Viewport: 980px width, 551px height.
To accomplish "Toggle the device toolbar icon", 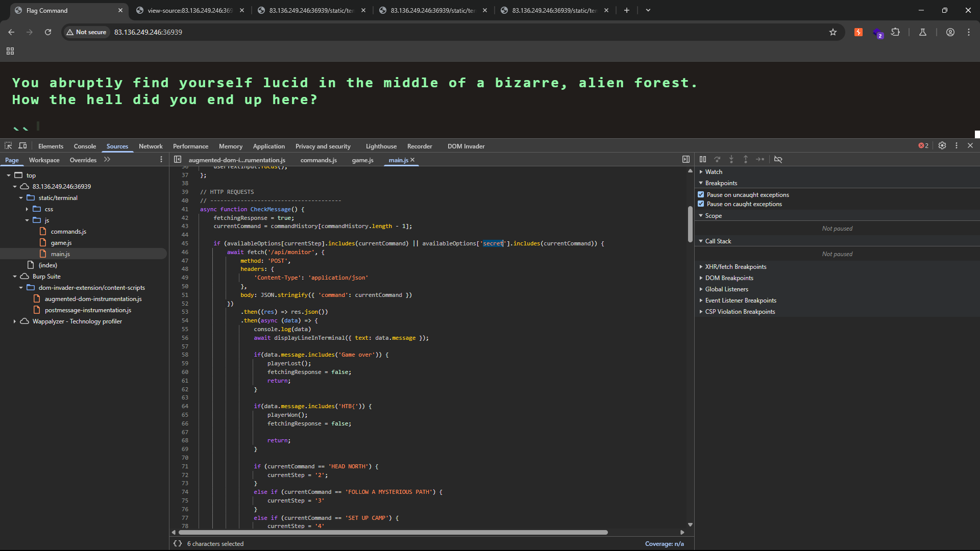I will coord(22,146).
